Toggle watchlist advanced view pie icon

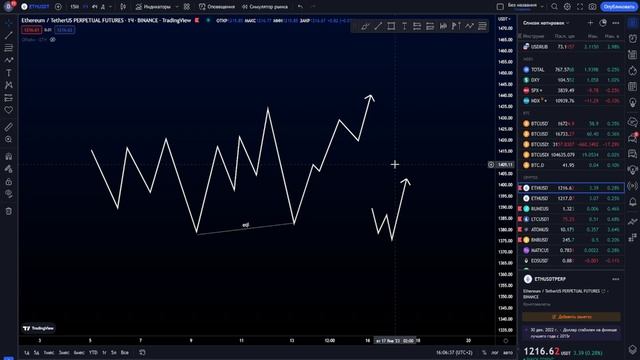point(603,23)
